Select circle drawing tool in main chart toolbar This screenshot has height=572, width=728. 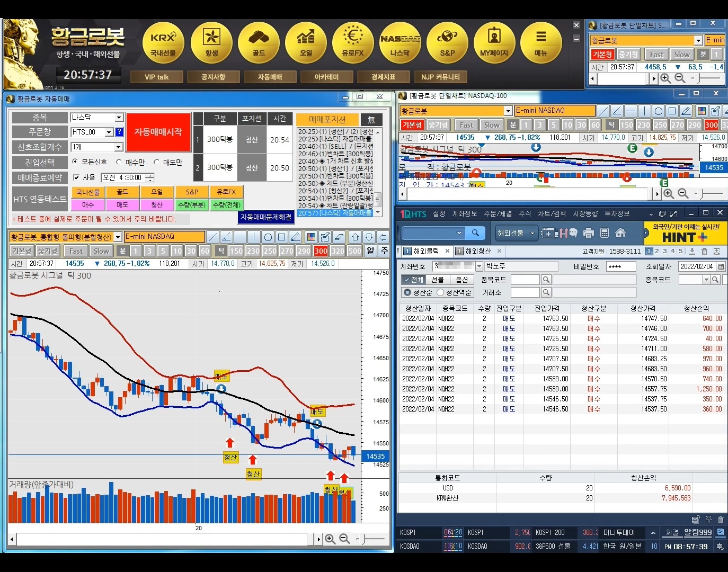coord(268,237)
